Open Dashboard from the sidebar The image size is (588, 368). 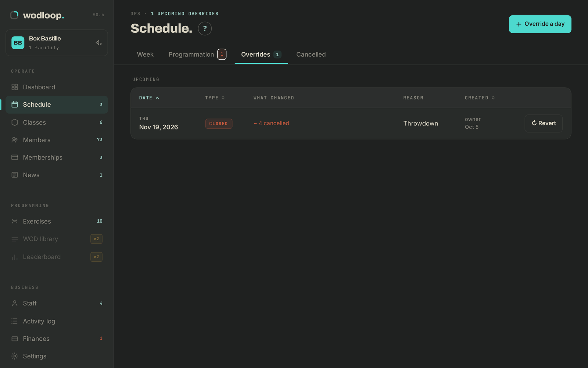click(x=57, y=87)
